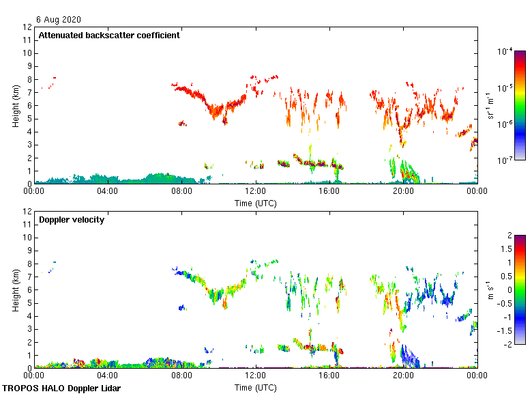Click "Height (km)" axis label of the backscatter plot
Image resolution: width=532 pixels, height=396 pixels.
coord(15,106)
